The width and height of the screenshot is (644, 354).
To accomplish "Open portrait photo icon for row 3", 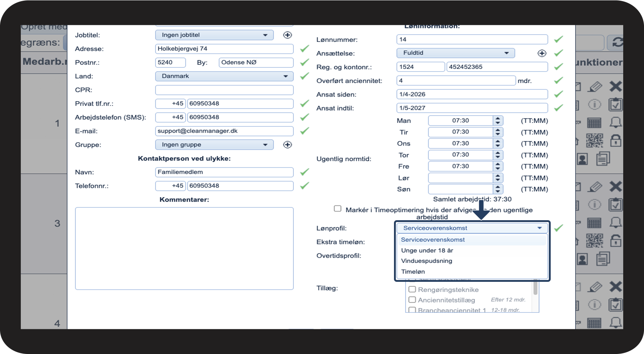I will [x=582, y=259].
